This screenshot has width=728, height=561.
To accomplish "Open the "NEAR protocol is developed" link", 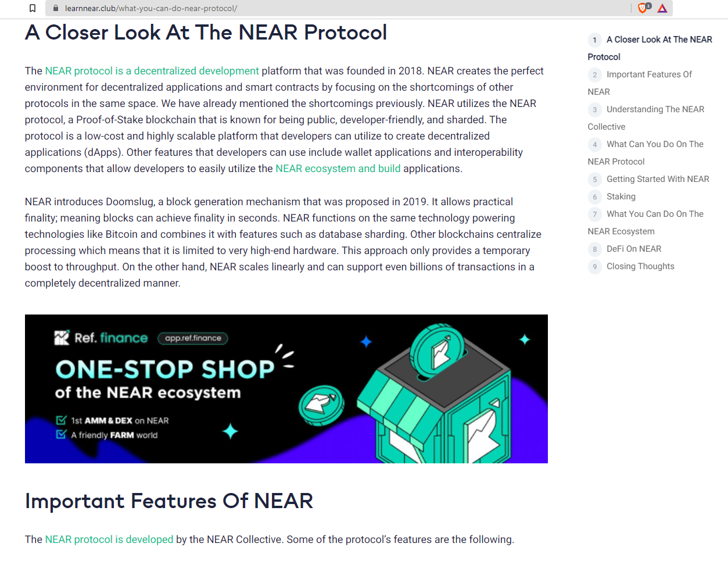I will click(109, 539).
